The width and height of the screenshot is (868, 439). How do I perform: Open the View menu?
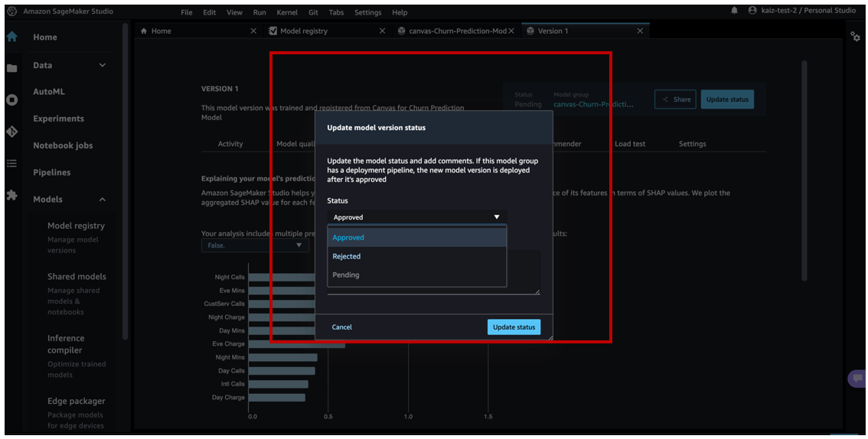click(234, 12)
